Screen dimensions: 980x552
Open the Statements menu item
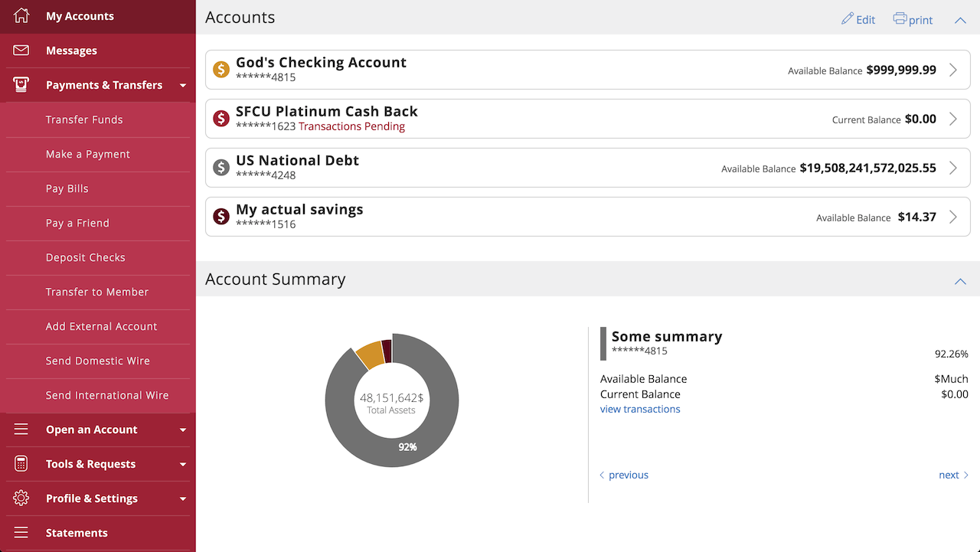click(98, 533)
